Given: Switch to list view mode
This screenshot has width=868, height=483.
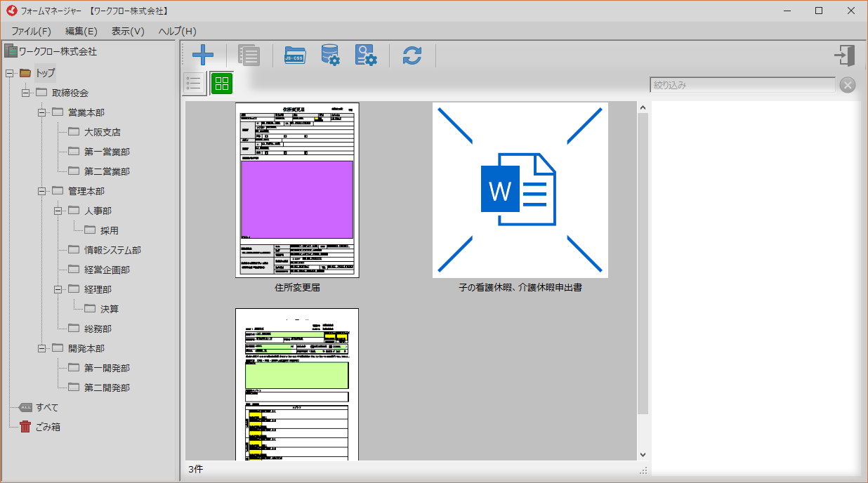Looking at the screenshot, I should coord(194,84).
